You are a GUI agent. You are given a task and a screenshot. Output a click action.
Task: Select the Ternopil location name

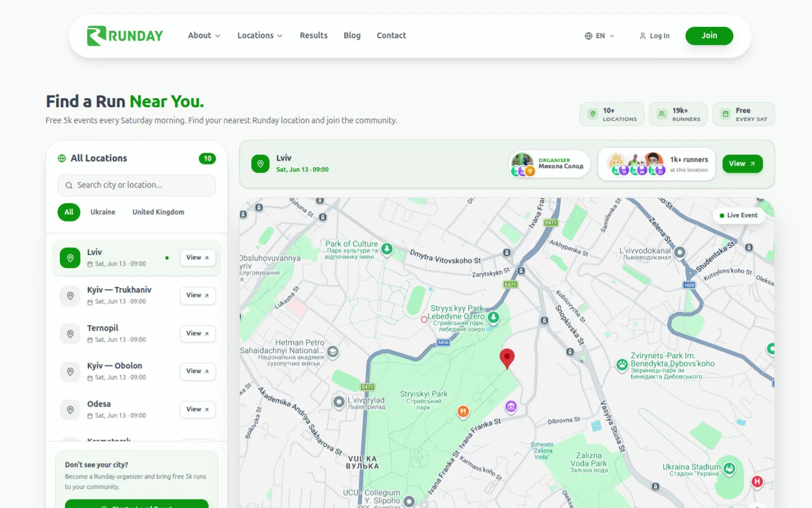click(103, 328)
